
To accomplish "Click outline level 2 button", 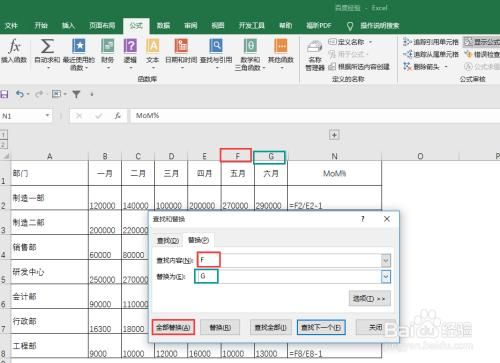I will (3, 144).
